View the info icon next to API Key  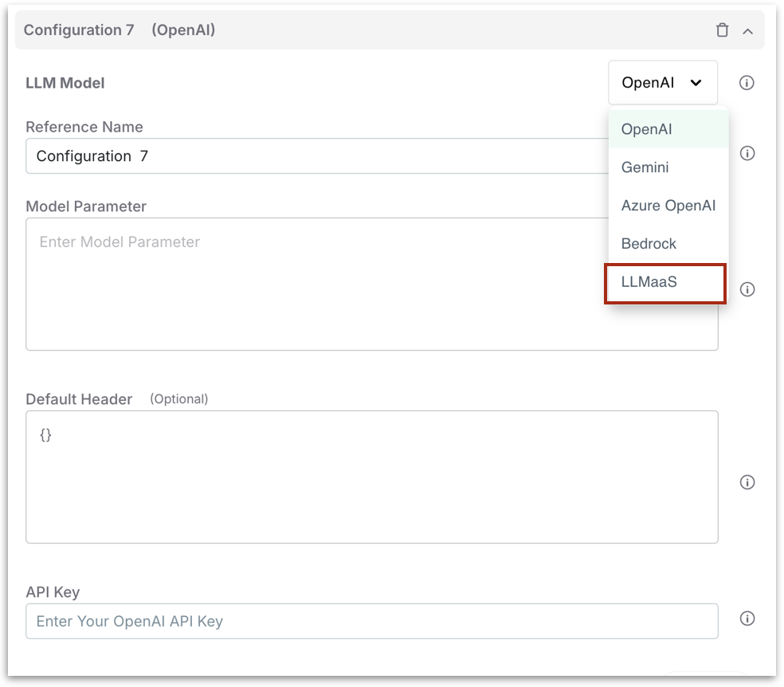[747, 618]
